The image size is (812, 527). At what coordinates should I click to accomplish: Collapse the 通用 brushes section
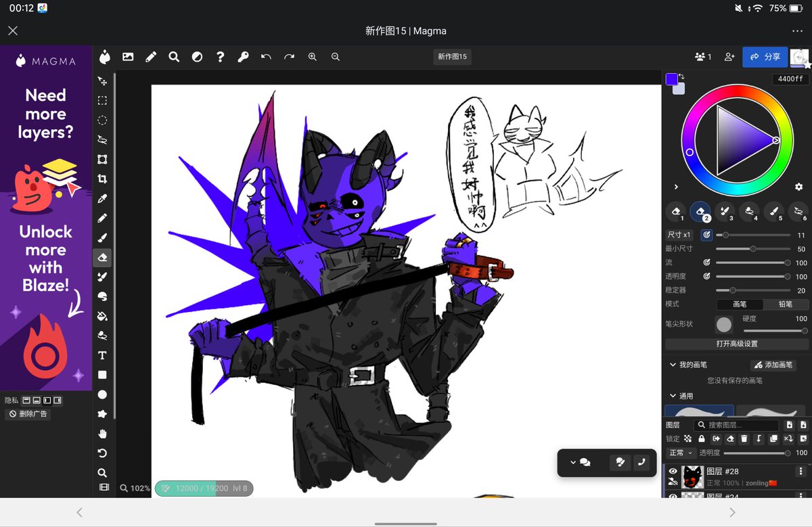click(x=673, y=396)
